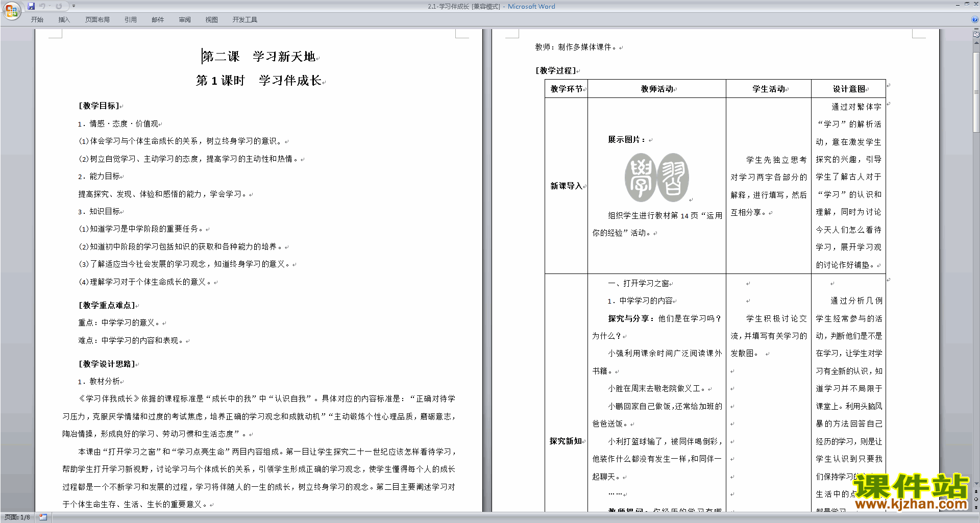Click the [教学设计思路] heading
Viewport: 980px width, 523px height.
107,364
